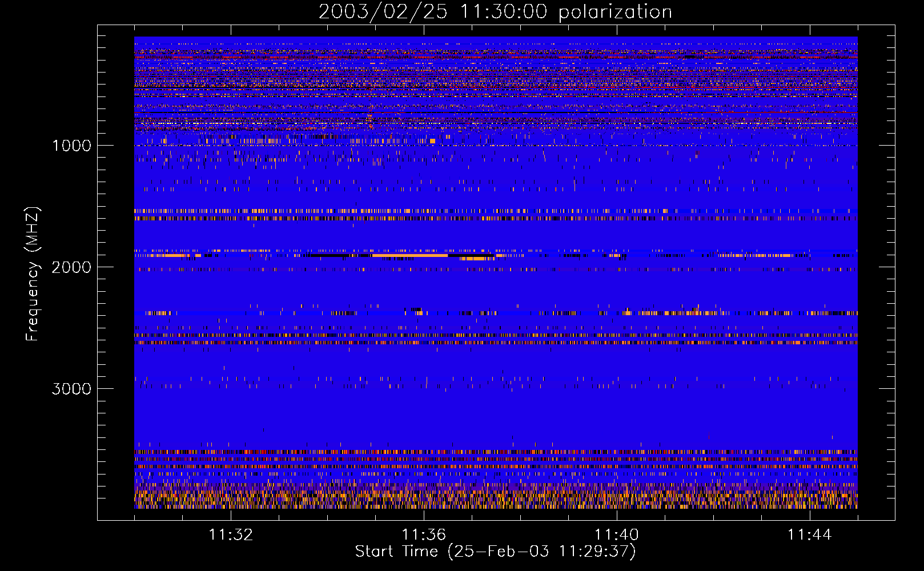
Task: Click the '2000' frequency axis label
Action: [x=71, y=267]
